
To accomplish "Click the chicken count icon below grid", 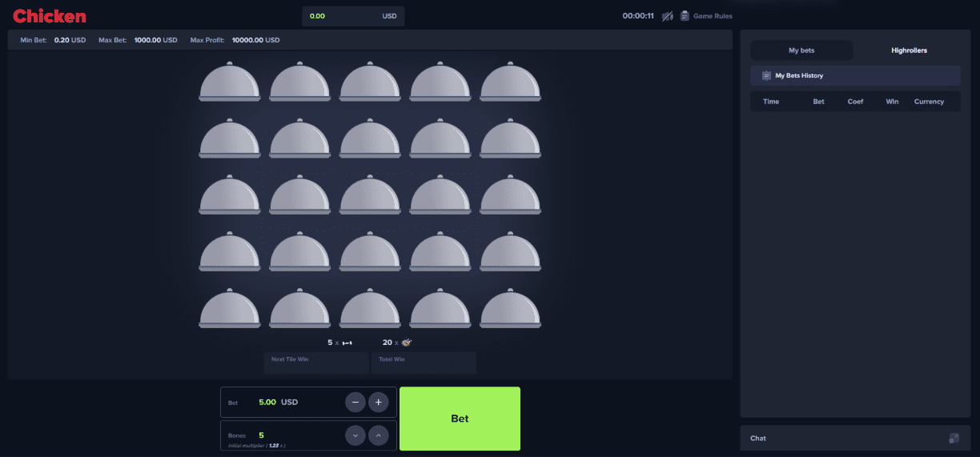I will click(x=406, y=343).
